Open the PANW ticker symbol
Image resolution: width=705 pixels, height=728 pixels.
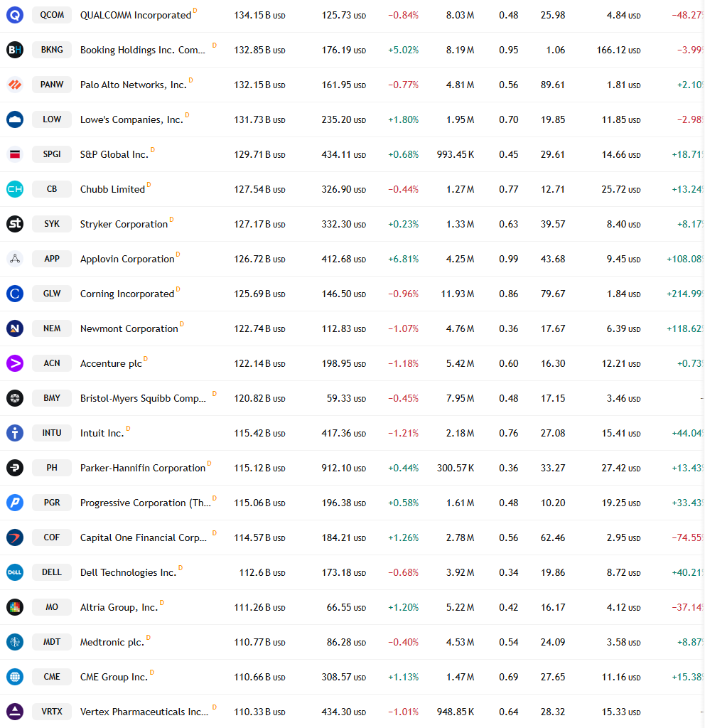click(52, 85)
